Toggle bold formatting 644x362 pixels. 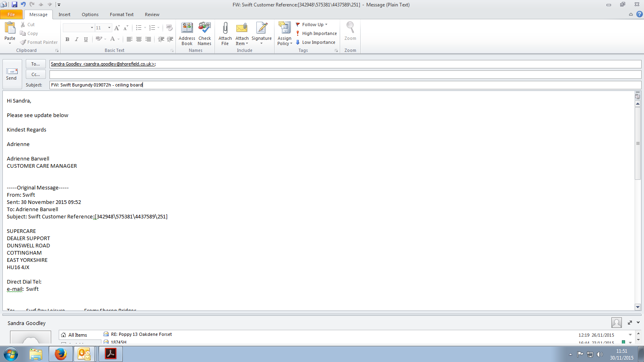pyautogui.click(x=67, y=39)
